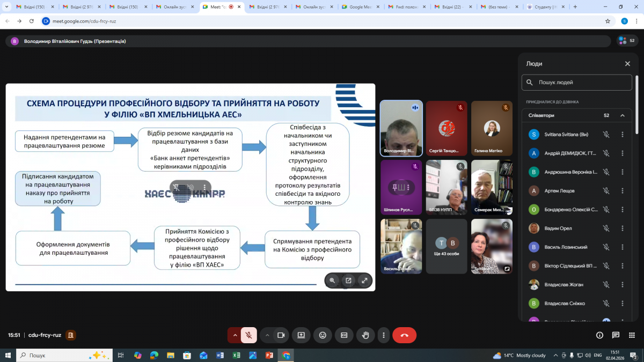Bookmark this page star icon
Viewport: 644px width, 362px height.
coord(608,21)
